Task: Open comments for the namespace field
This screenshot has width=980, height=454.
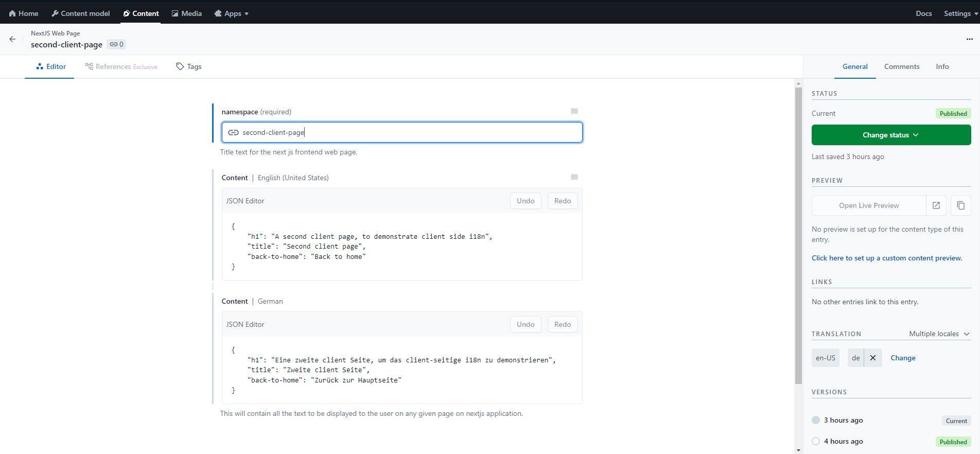Action: point(574,111)
